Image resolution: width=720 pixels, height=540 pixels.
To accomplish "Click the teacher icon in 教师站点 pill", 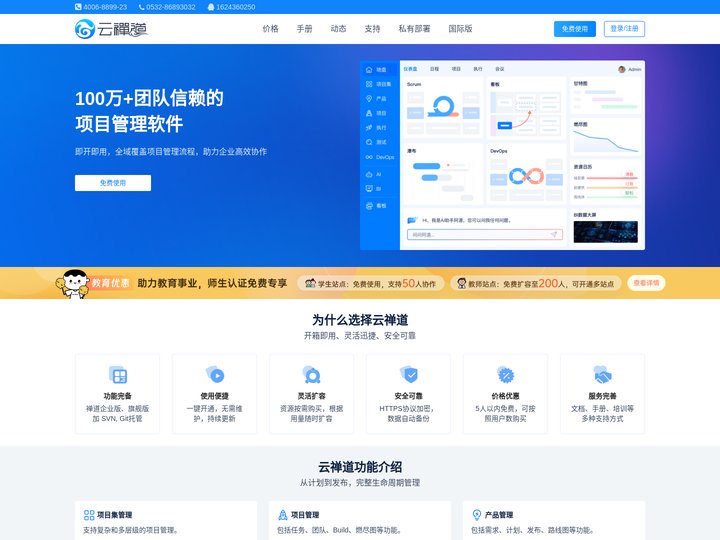I will [x=461, y=283].
